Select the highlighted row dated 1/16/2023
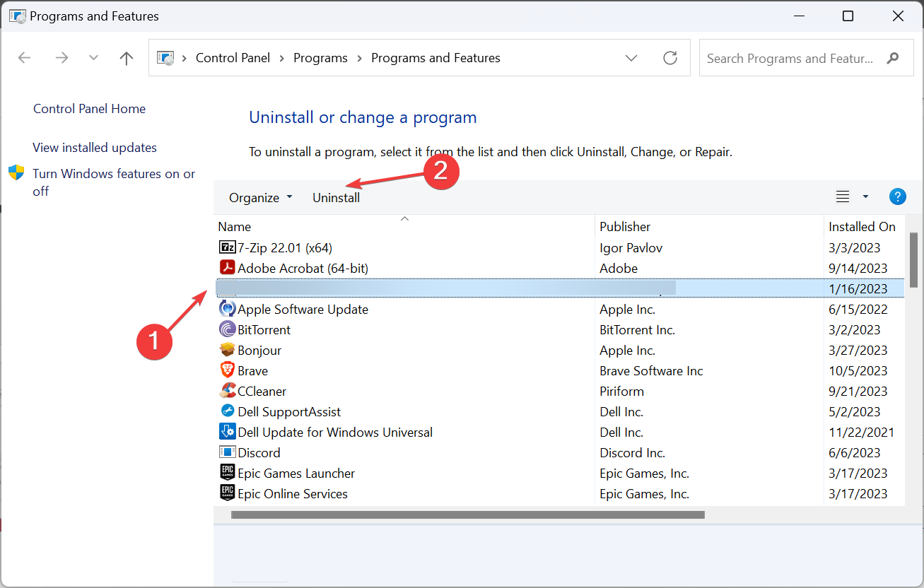 [559, 288]
